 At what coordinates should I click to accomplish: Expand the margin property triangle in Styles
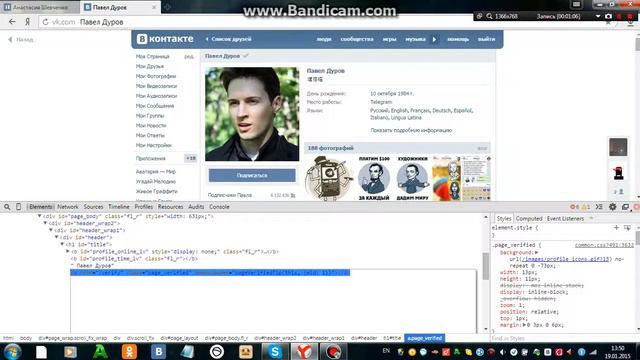tap(524, 325)
